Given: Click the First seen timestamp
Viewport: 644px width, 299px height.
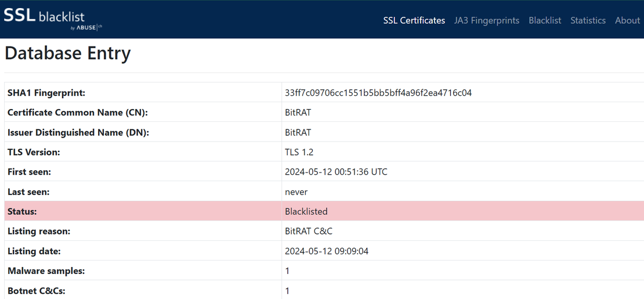Looking at the screenshot, I should click(336, 172).
